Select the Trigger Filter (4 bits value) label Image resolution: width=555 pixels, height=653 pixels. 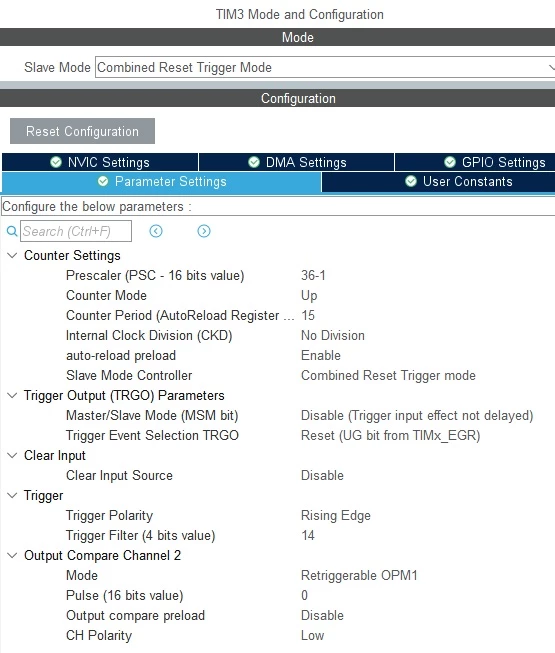[x=140, y=535]
